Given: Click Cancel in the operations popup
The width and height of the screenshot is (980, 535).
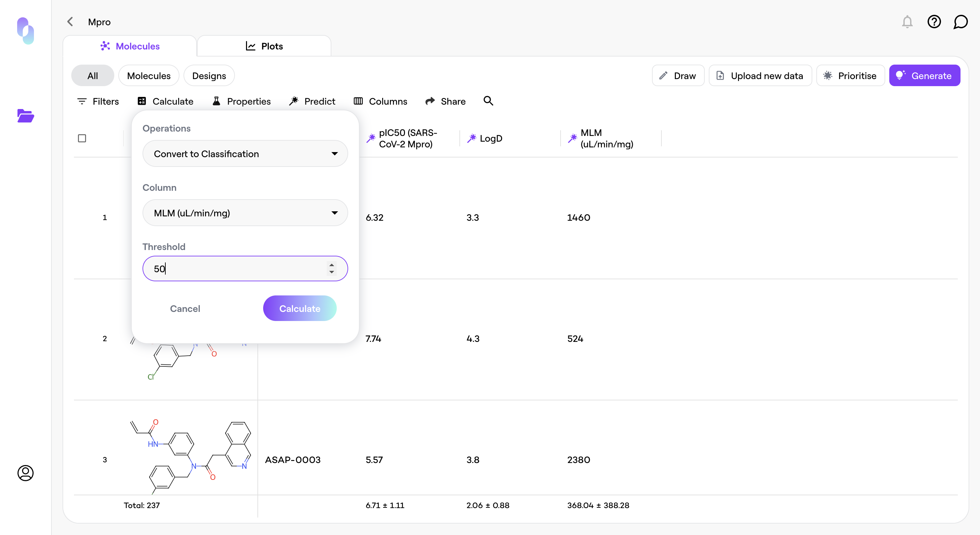Looking at the screenshot, I should click(185, 309).
